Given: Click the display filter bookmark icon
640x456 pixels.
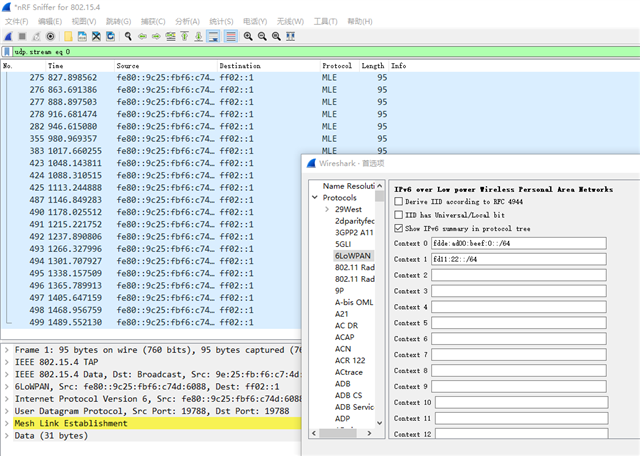Looking at the screenshot, I should pyautogui.click(x=7, y=52).
